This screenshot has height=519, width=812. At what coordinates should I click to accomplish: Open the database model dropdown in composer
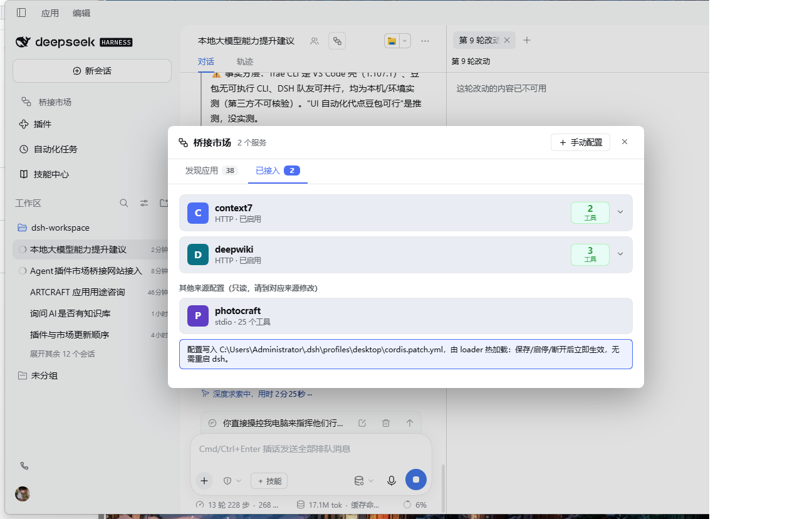click(364, 481)
